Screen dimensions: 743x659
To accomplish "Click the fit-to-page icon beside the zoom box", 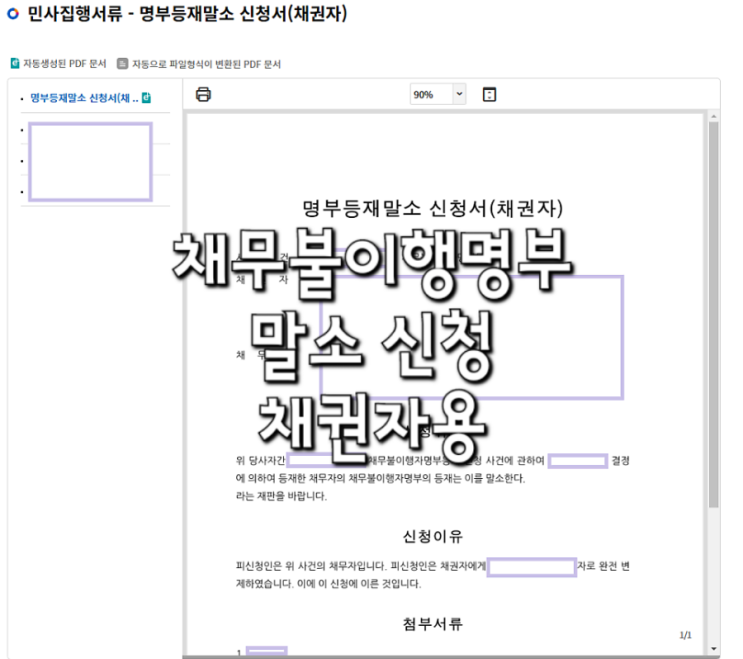I will (x=489, y=94).
